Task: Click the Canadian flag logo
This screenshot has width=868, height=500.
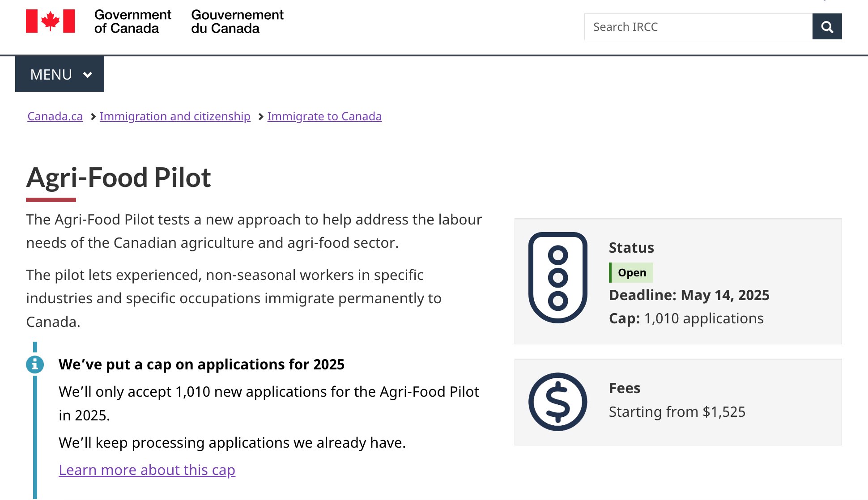Action: tap(51, 21)
